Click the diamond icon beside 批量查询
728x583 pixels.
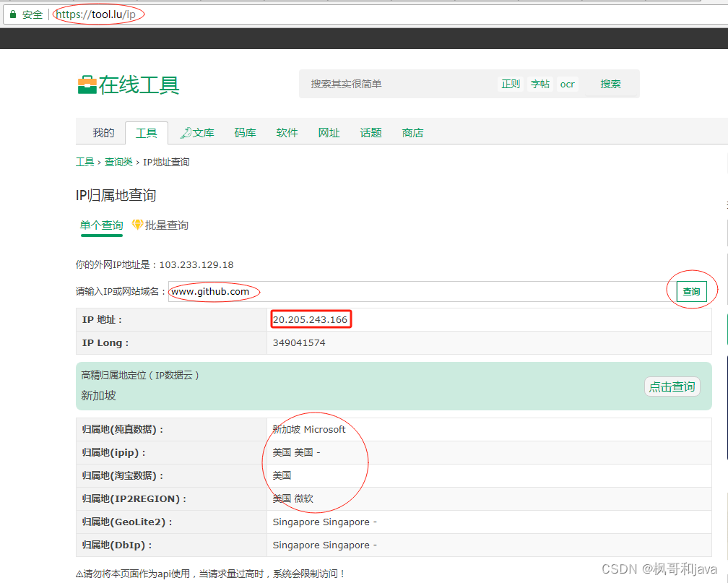pos(137,225)
